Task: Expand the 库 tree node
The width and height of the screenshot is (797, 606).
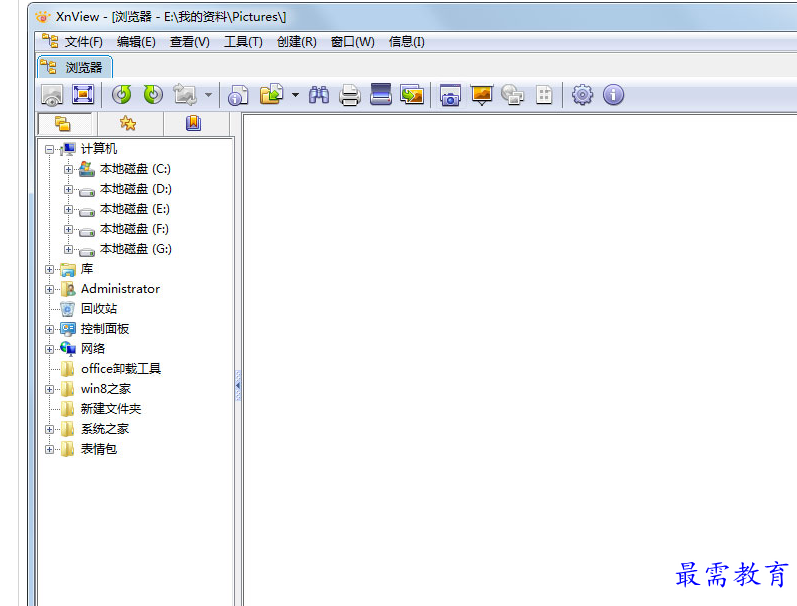Action: pos(49,269)
